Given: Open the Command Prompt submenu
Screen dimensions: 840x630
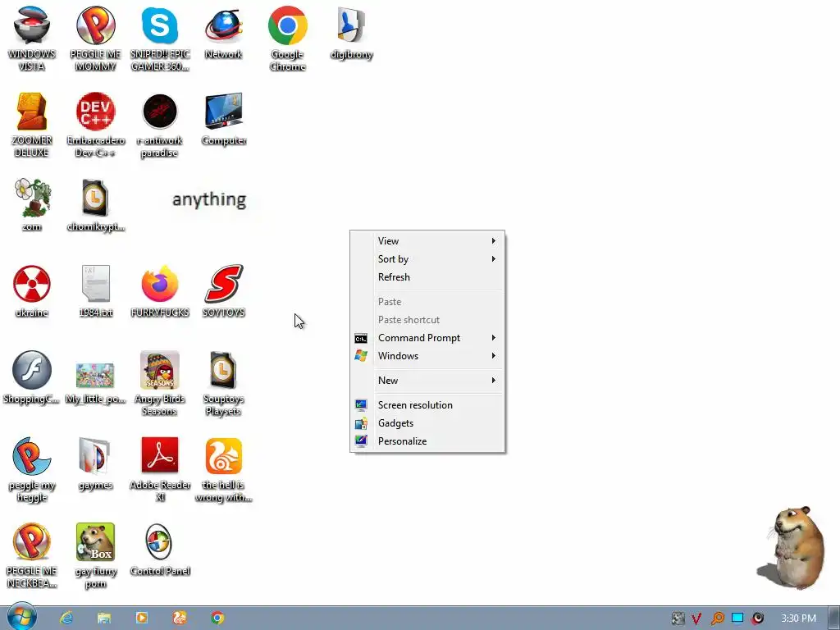Looking at the screenshot, I should pos(427,338).
